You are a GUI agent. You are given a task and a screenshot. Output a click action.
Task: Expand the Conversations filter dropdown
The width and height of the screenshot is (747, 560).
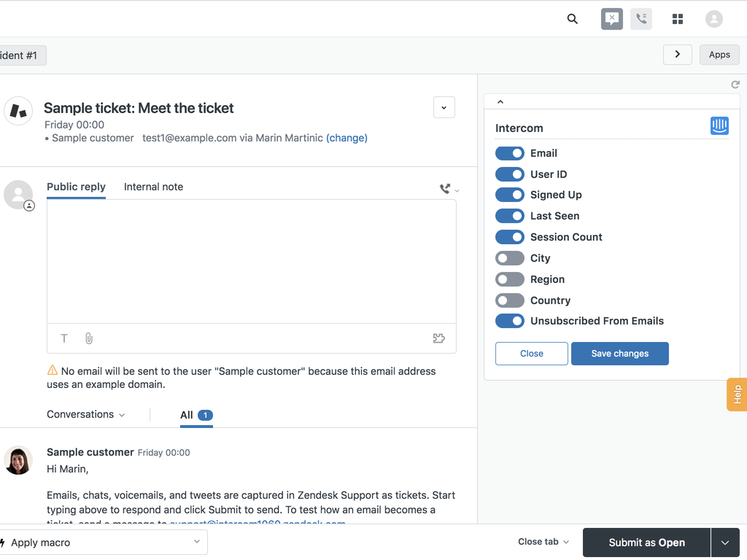pyautogui.click(x=85, y=414)
